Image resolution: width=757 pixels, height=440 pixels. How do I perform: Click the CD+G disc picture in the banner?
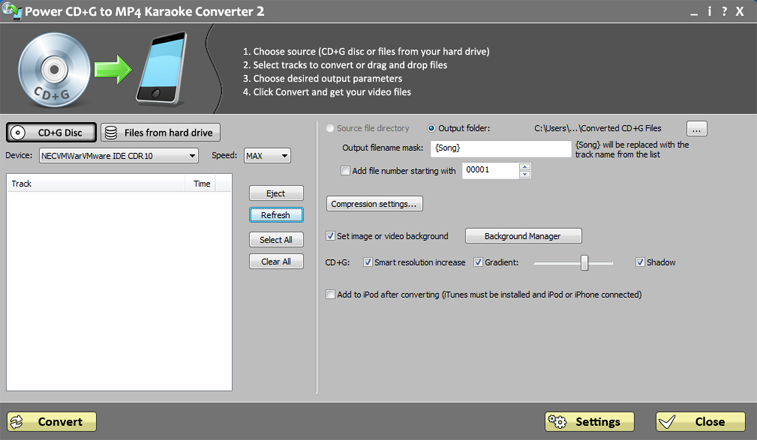click(x=54, y=70)
